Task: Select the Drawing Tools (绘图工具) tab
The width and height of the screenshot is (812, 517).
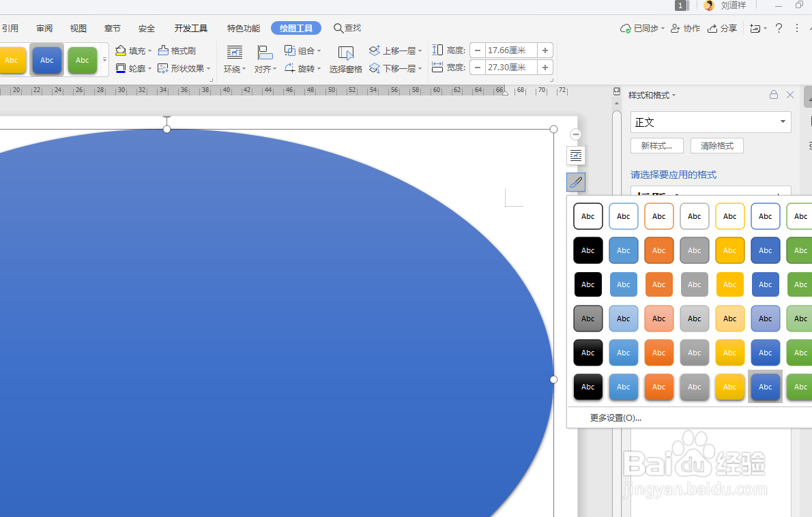Action: pos(296,29)
